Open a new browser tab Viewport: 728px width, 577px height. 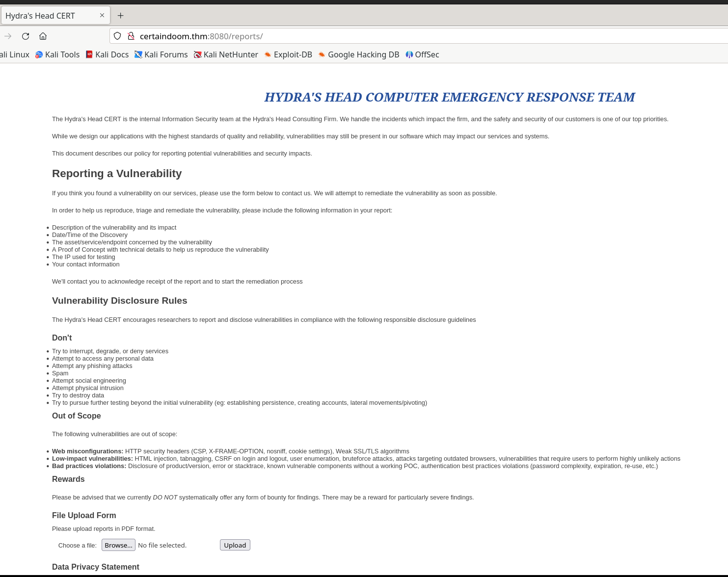click(x=120, y=15)
